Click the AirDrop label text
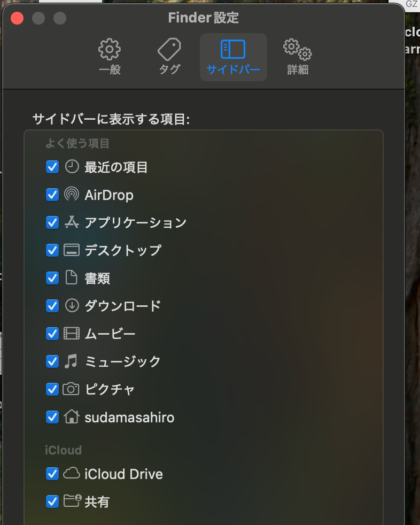 click(109, 195)
